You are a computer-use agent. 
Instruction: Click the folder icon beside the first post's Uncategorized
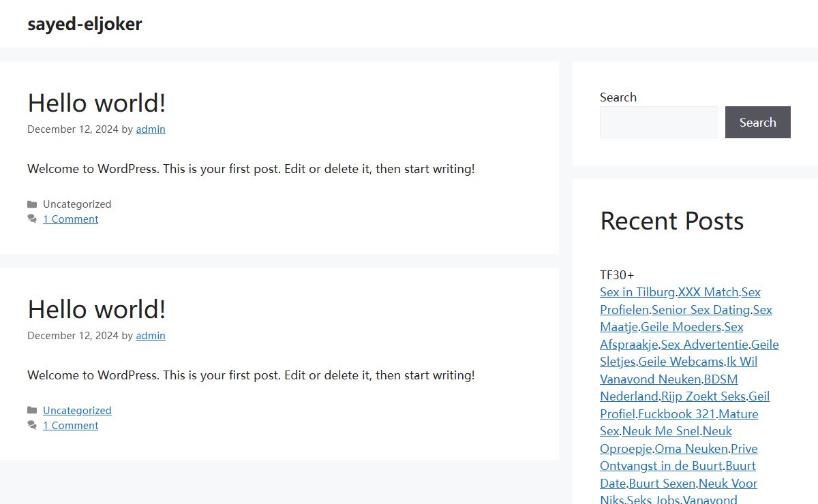(x=32, y=204)
